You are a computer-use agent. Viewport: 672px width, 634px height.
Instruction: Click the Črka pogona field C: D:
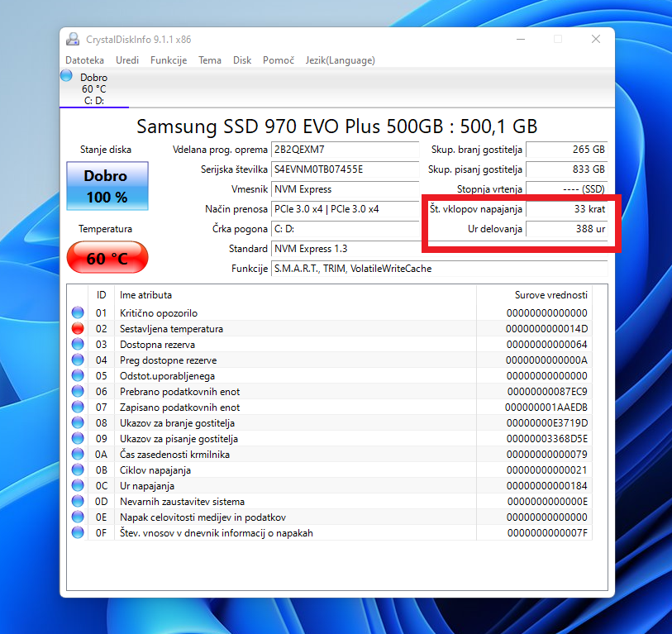click(345, 229)
